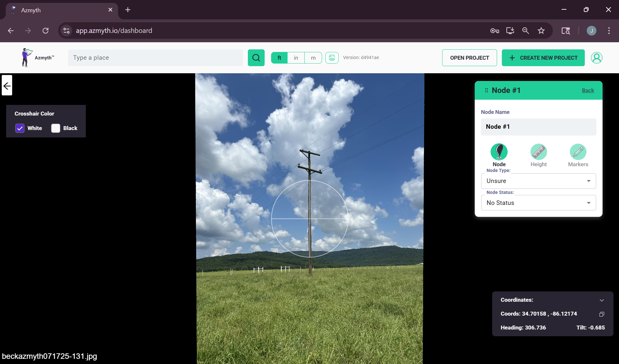Click the green search magnifier button
The image size is (619, 364).
(x=256, y=58)
